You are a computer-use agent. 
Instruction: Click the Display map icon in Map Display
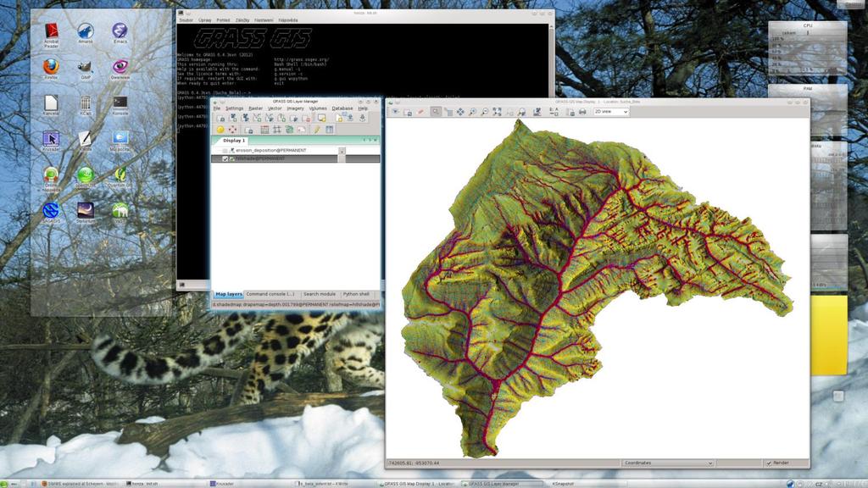pyautogui.click(x=395, y=112)
